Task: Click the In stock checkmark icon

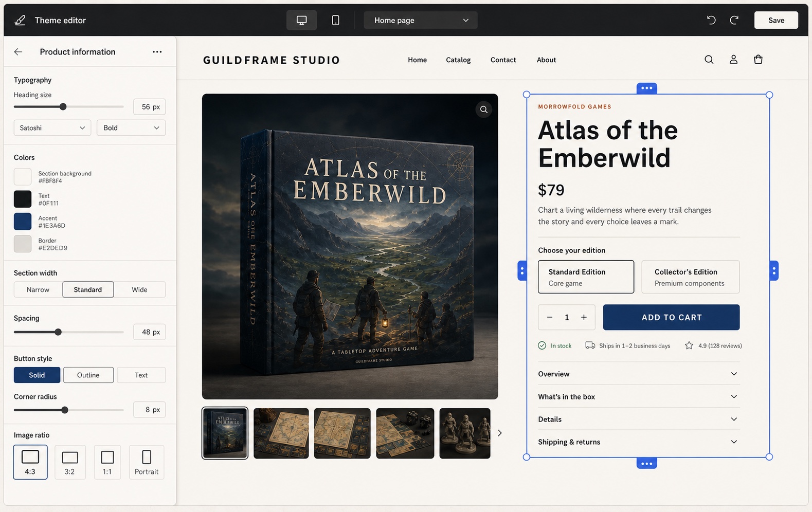Action: click(x=542, y=346)
